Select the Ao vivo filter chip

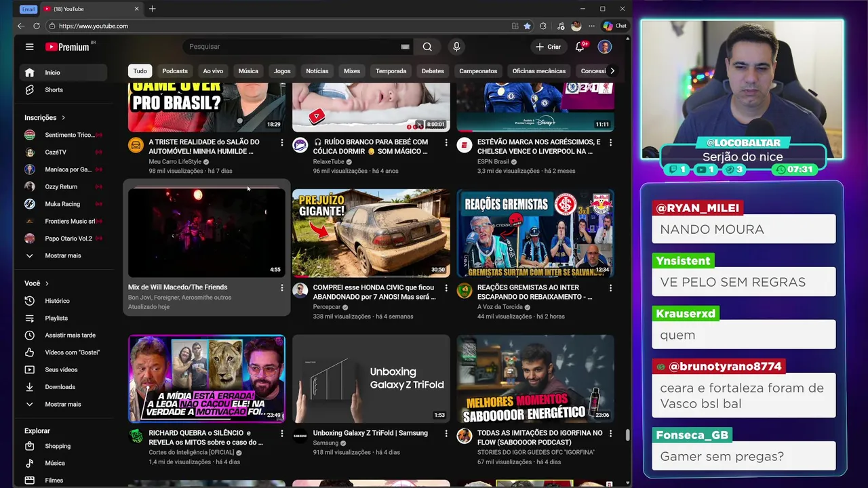click(x=213, y=71)
